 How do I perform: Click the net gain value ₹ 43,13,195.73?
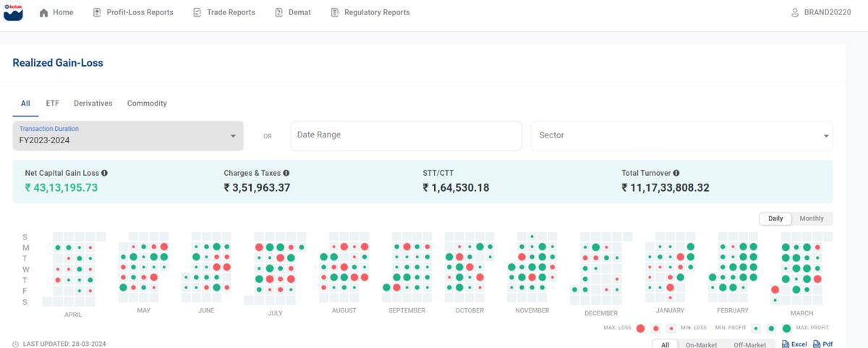[x=61, y=188]
